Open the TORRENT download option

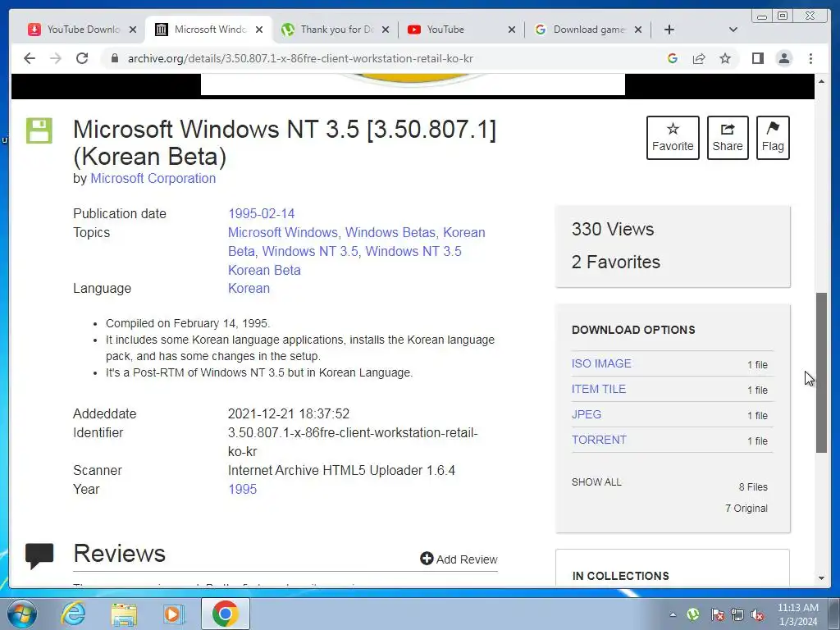click(599, 440)
